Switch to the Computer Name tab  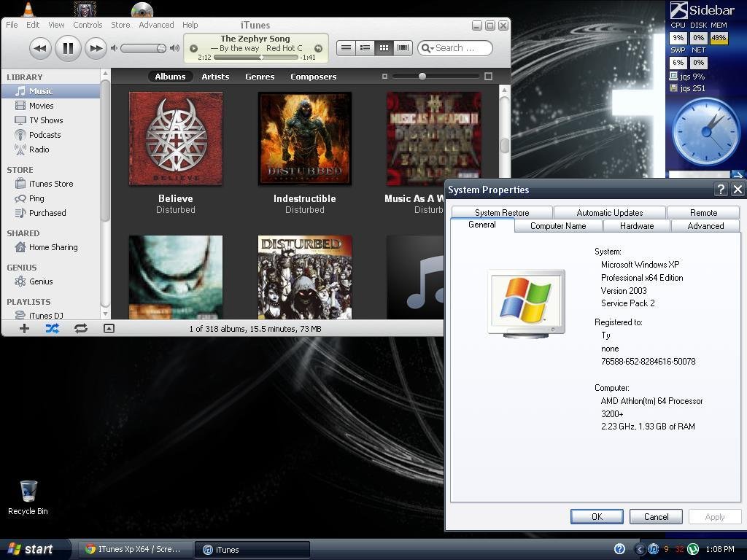pos(558,226)
